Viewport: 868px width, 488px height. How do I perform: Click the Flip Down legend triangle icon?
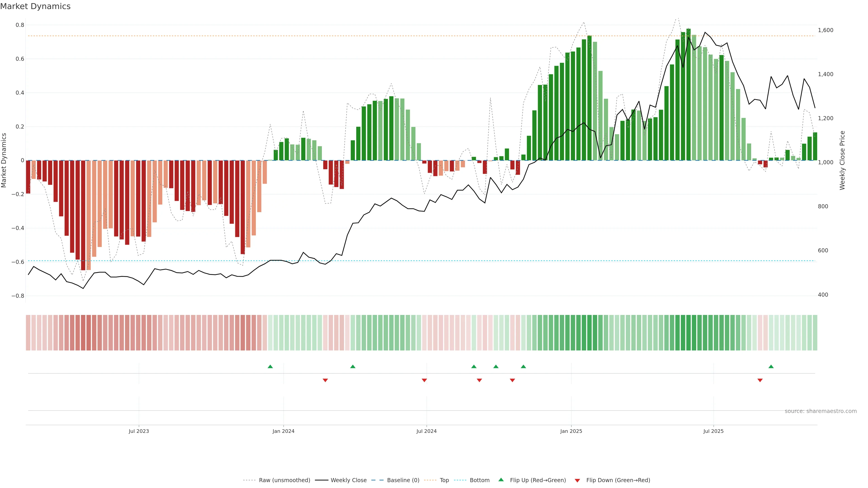click(x=577, y=481)
